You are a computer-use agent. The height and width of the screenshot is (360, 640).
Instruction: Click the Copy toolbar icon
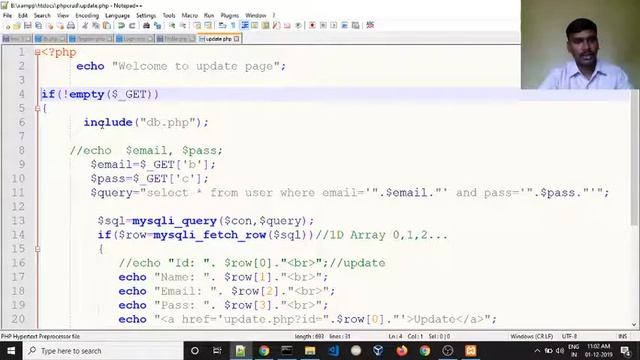point(96,26)
